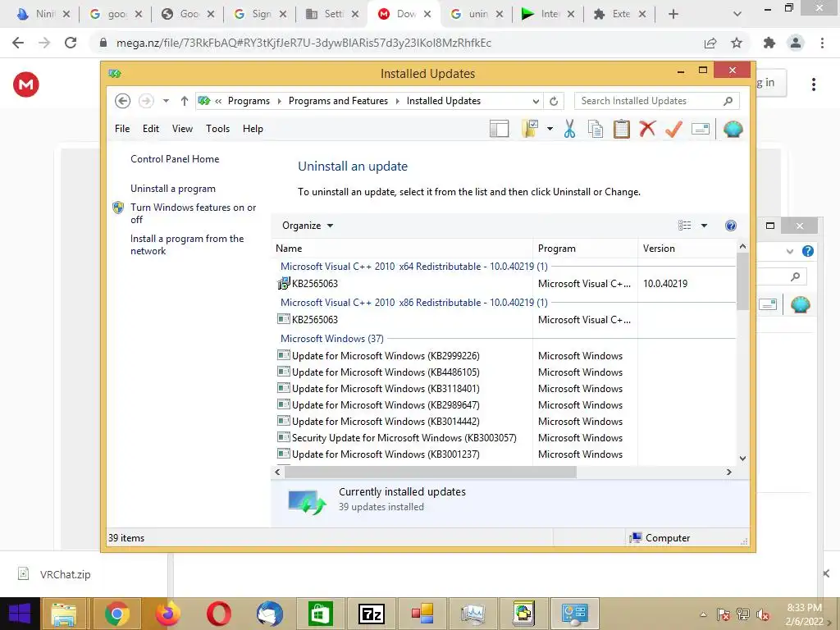Viewport: 840px width, 630px height.
Task: Click the orange checkmark Properties icon
Action: point(673,129)
